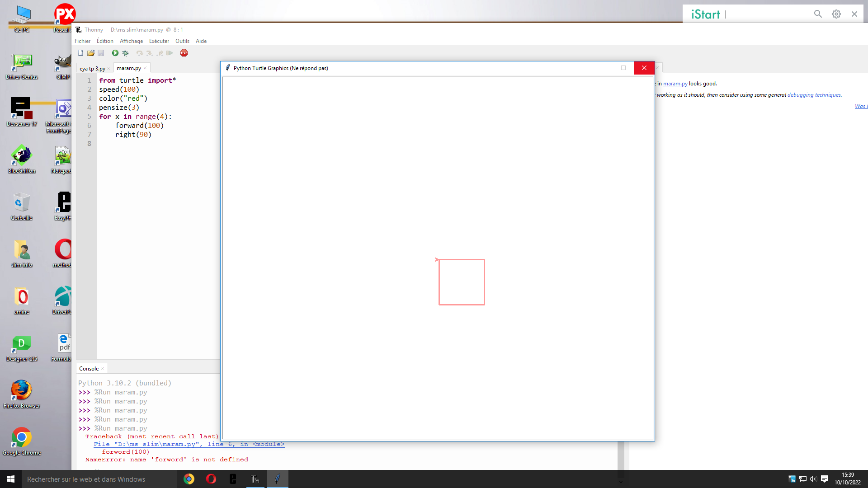Start debugging with the bug icon
Image resolution: width=868 pixels, height=488 pixels.
[126, 53]
